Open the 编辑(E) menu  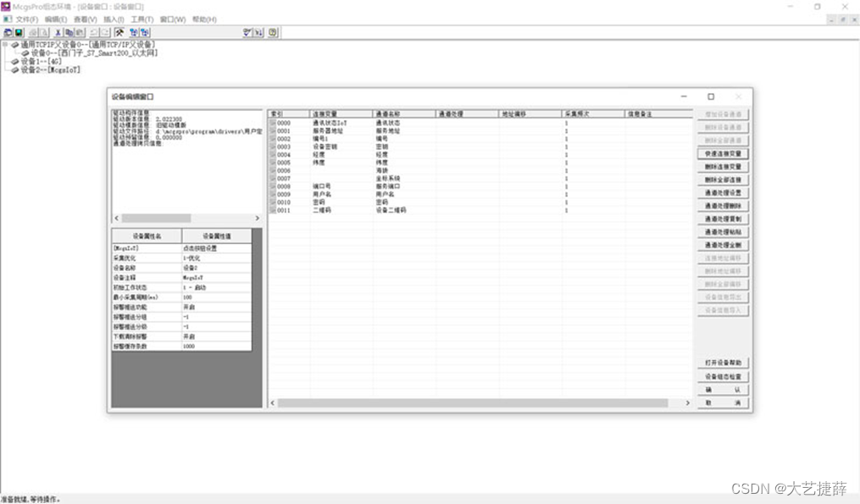(x=55, y=19)
